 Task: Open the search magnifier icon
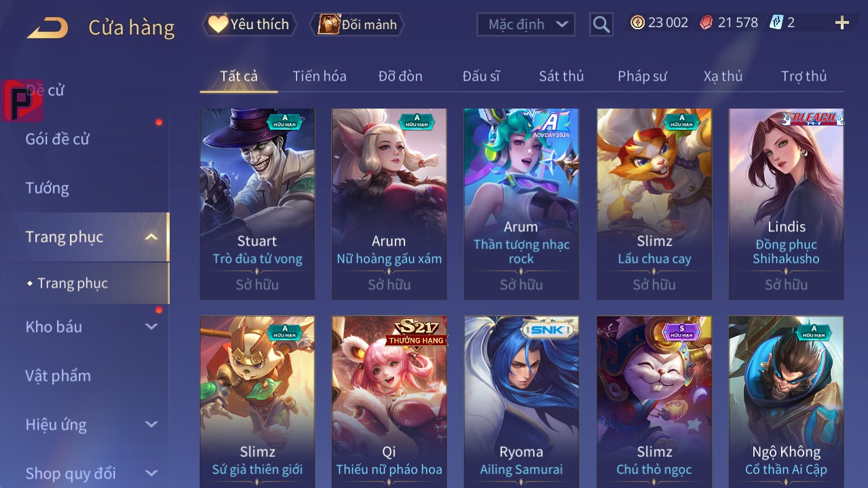click(x=601, y=24)
